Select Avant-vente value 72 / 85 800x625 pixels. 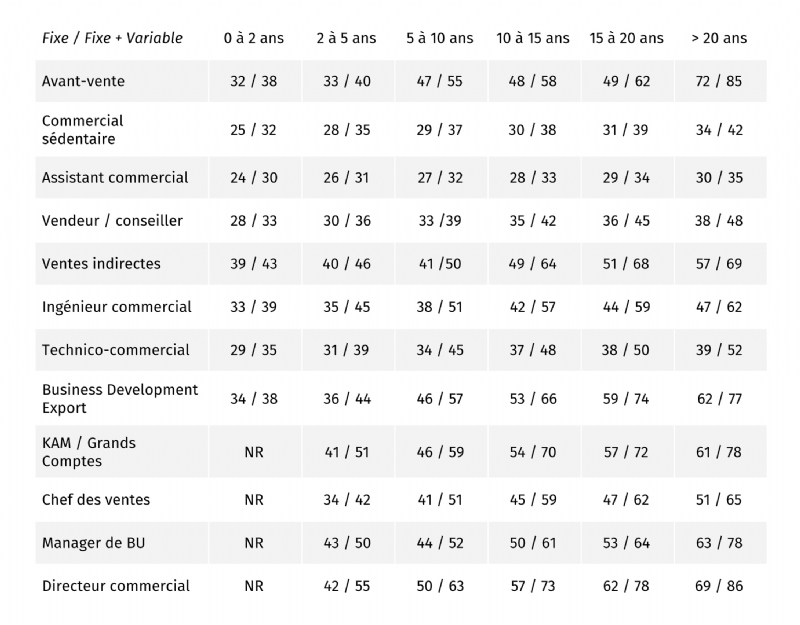(x=719, y=81)
